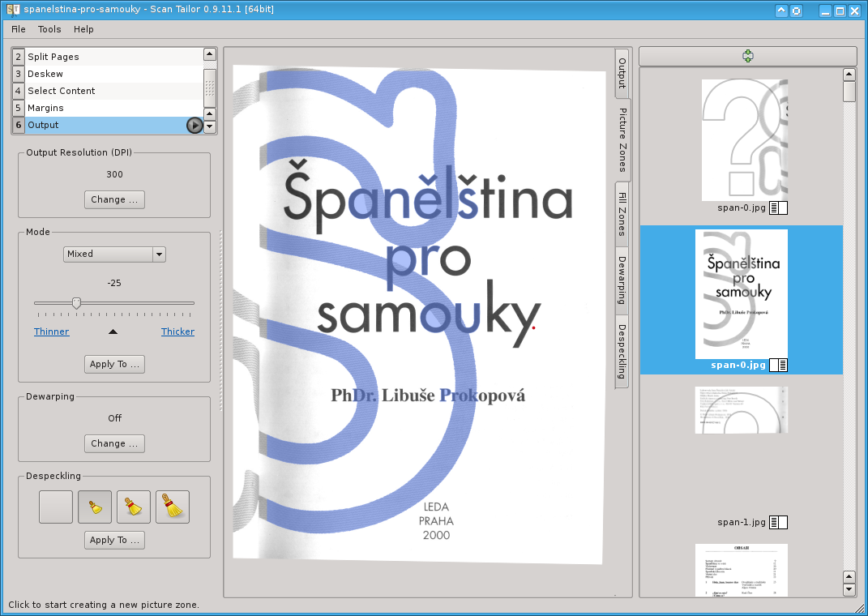This screenshot has width=868, height=616.
Task: Select the Output stage row
Action: point(108,126)
